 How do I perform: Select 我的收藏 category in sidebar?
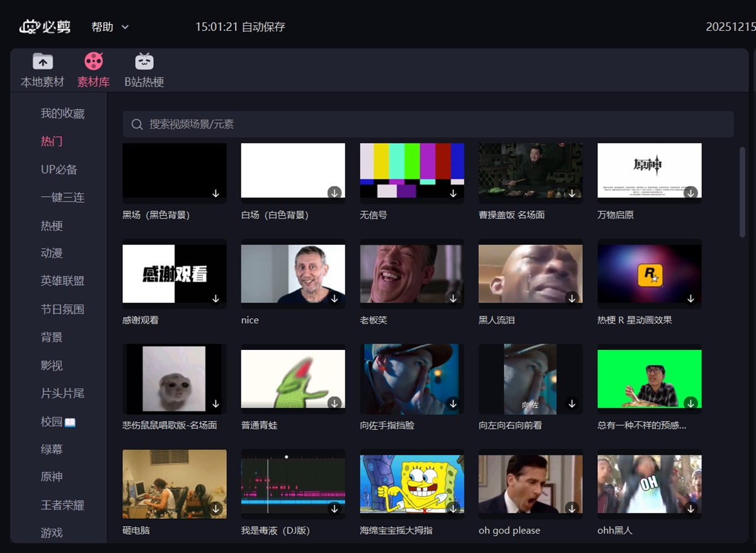(x=62, y=114)
